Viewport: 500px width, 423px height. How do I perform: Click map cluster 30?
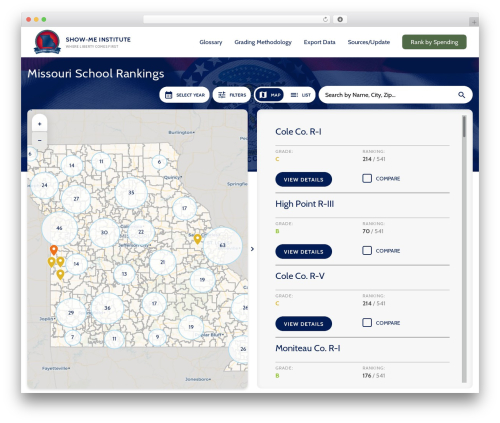(x=104, y=232)
